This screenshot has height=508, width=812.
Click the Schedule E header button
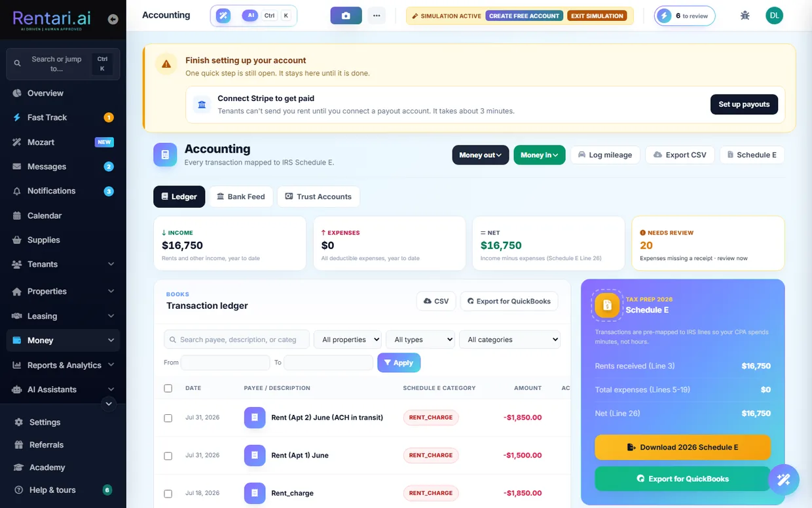752,155
